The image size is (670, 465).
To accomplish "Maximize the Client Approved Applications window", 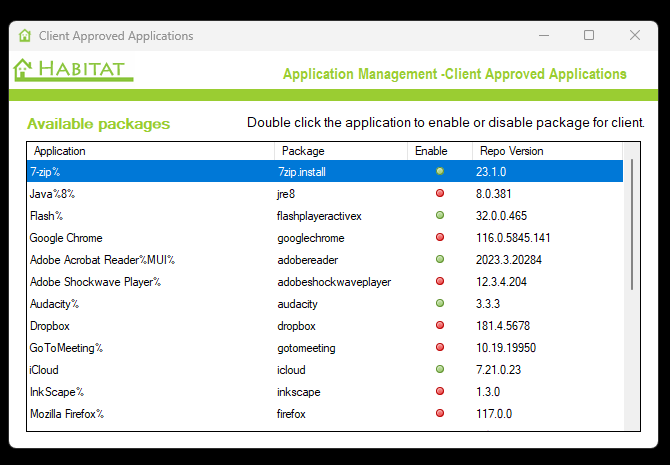I will (x=589, y=35).
